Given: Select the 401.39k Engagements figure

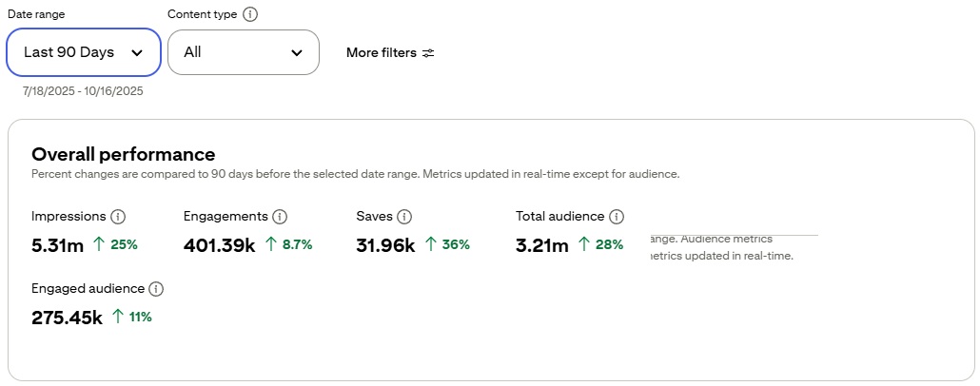Looking at the screenshot, I should pyautogui.click(x=219, y=245).
